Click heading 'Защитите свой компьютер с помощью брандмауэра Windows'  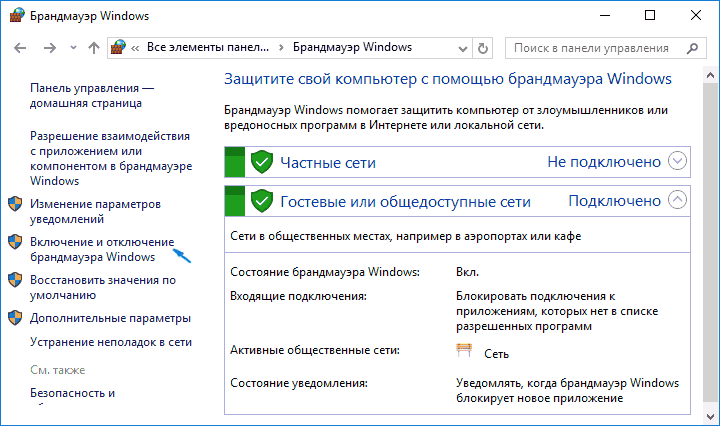point(448,79)
